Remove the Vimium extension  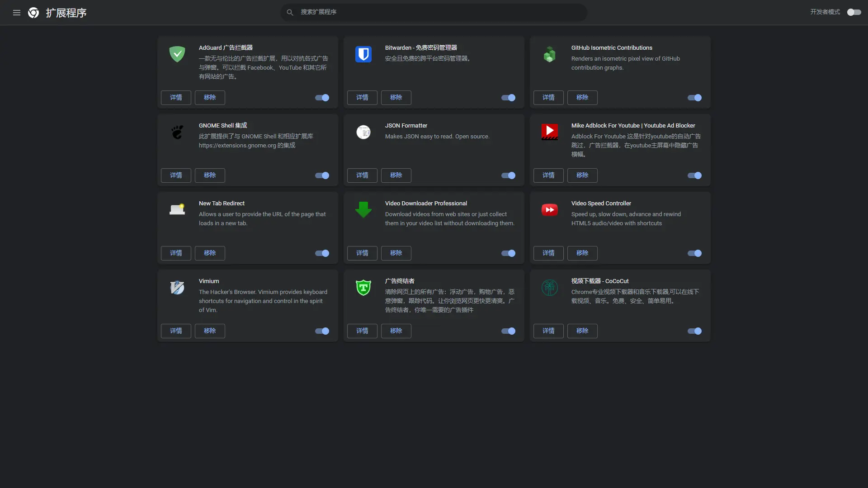click(x=210, y=331)
